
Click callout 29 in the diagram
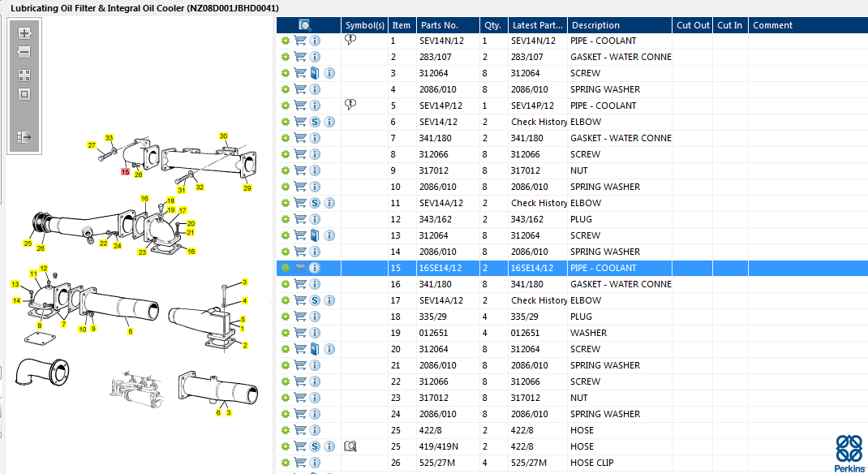tap(247, 188)
